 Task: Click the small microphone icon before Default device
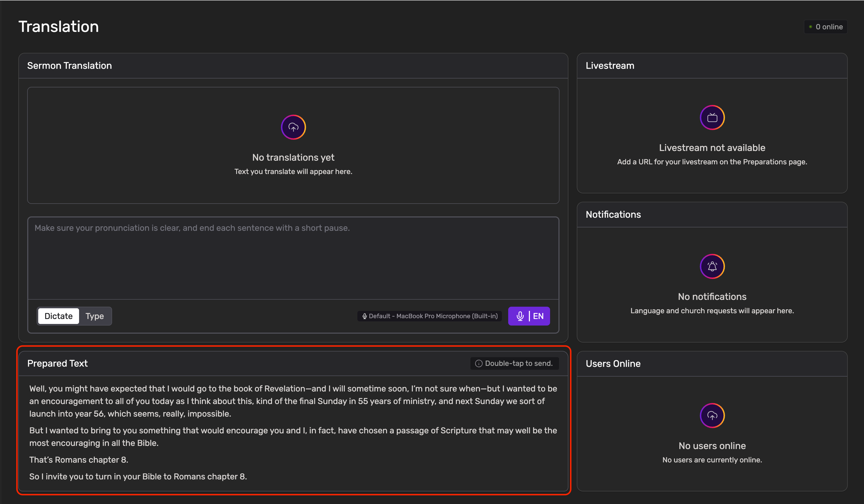[364, 316]
